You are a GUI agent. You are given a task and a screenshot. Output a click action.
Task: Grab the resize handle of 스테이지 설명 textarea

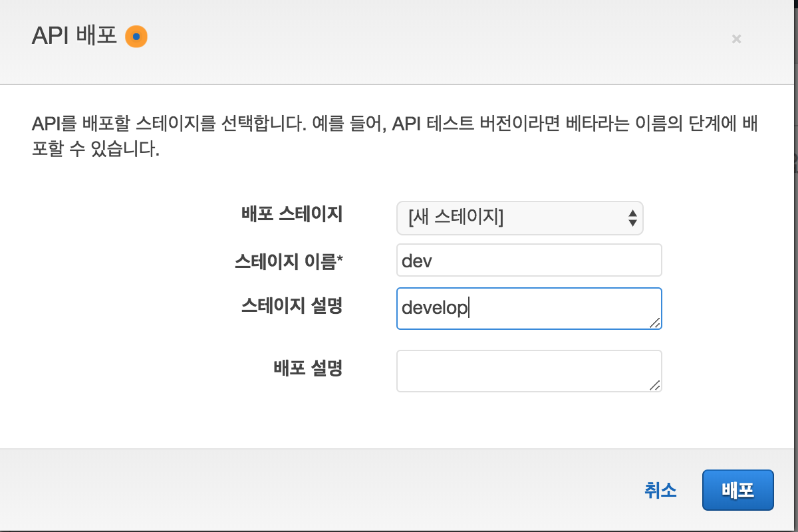[655, 323]
